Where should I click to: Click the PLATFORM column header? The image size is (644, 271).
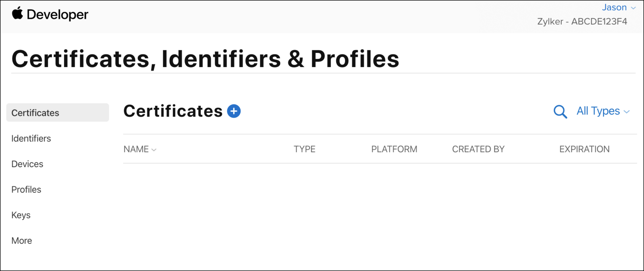point(394,149)
